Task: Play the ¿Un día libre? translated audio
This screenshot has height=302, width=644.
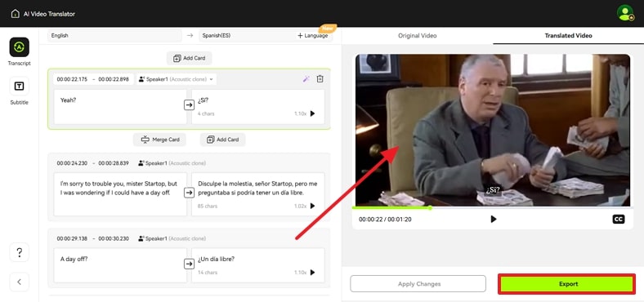Action: coord(312,273)
